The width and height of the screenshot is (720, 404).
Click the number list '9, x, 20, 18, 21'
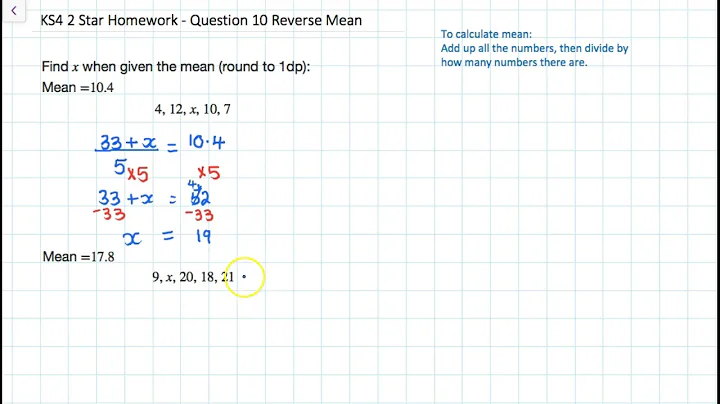coord(193,277)
